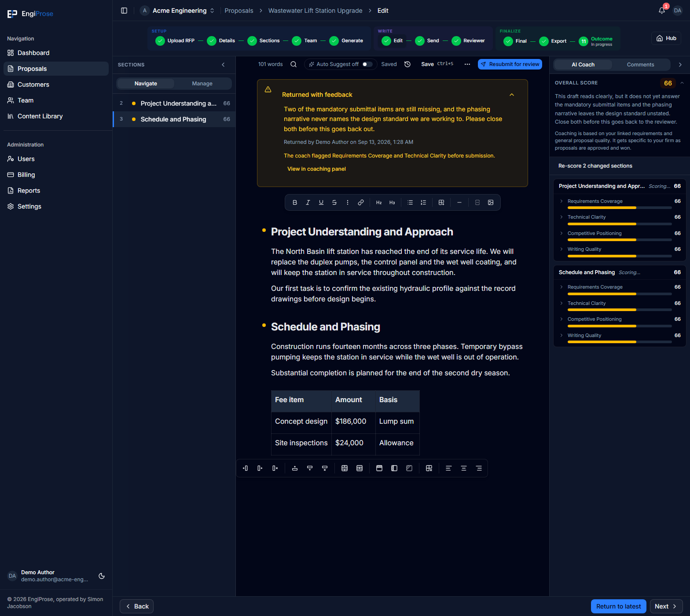Toggle the sidebar panel icon
The width and height of the screenshot is (690, 616).
coord(124,11)
